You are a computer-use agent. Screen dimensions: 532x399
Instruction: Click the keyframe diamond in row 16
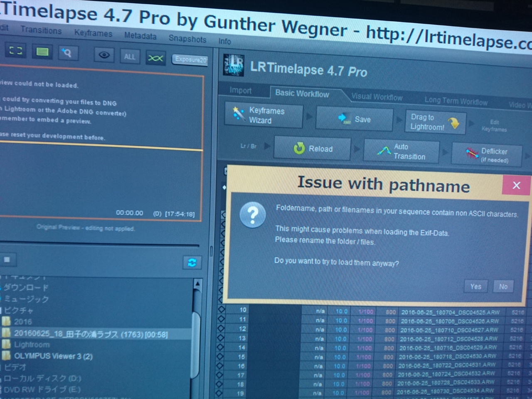(220, 366)
